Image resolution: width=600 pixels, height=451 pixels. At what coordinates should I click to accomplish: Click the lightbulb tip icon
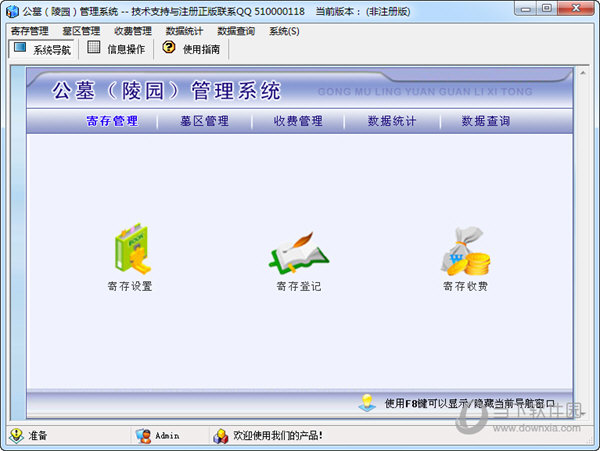click(x=367, y=403)
